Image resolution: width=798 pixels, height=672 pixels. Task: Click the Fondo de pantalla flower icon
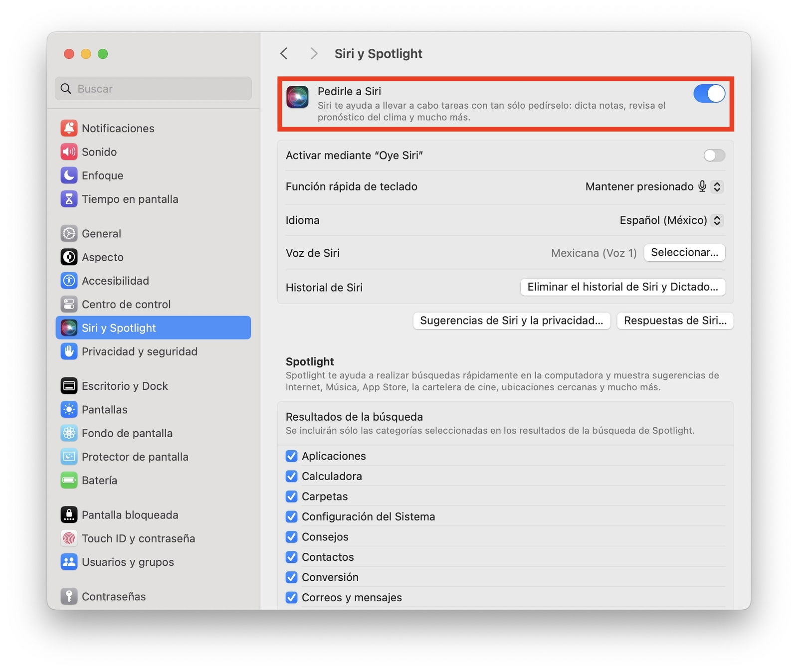click(x=69, y=433)
